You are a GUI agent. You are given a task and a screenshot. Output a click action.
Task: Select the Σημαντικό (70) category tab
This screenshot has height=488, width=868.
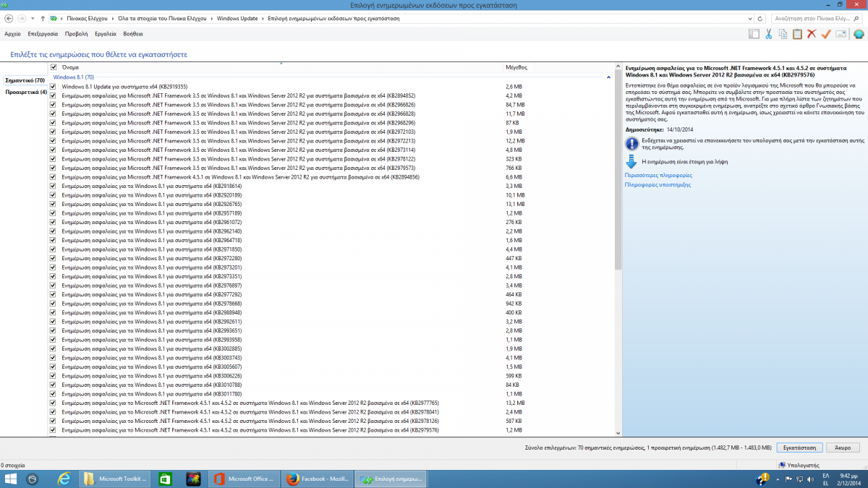point(25,80)
